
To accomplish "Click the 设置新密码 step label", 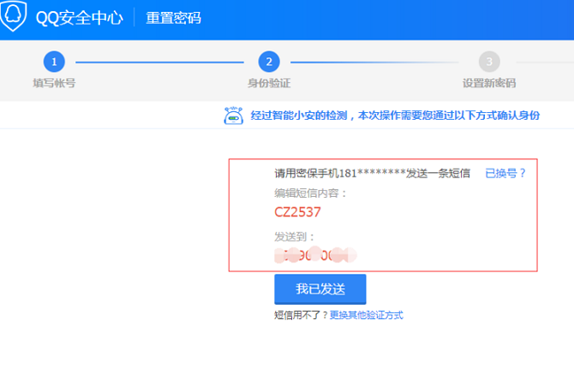I will click(x=489, y=83).
